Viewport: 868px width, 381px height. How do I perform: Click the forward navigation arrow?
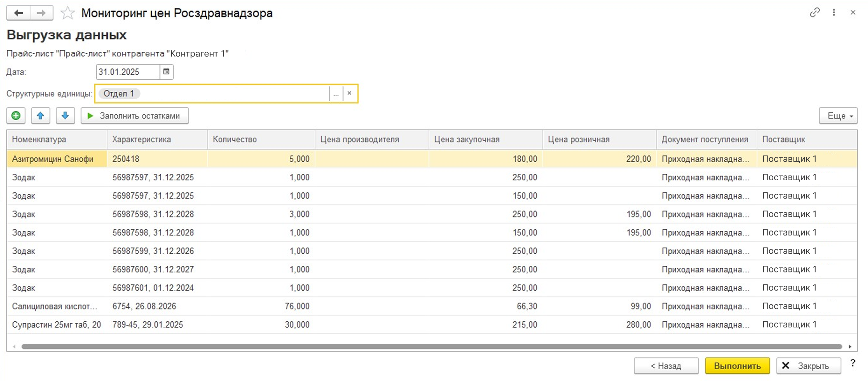pyautogui.click(x=41, y=13)
